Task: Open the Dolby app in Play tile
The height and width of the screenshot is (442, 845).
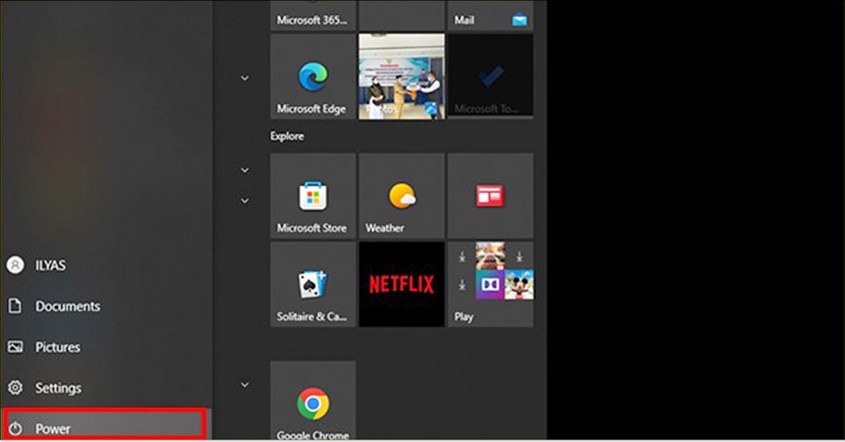Action: [490, 285]
